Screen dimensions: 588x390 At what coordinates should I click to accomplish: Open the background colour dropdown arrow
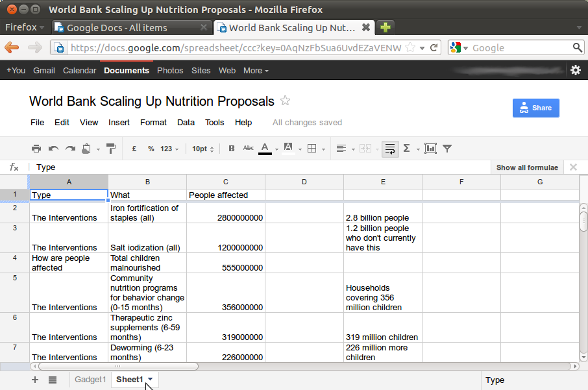[x=300, y=149]
